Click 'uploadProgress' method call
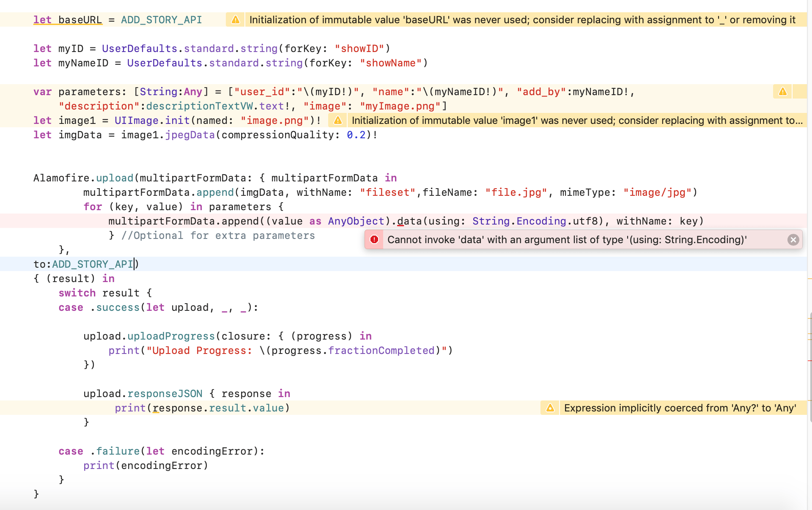 point(171,336)
